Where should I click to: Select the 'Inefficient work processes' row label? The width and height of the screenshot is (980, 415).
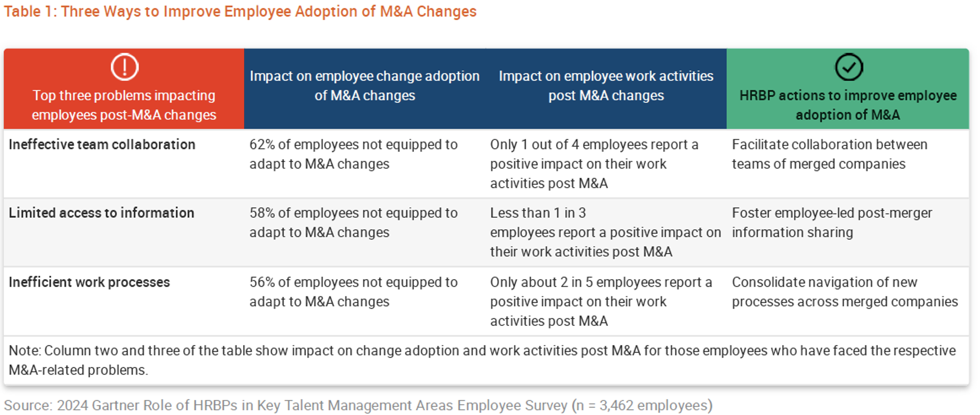click(89, 282)
